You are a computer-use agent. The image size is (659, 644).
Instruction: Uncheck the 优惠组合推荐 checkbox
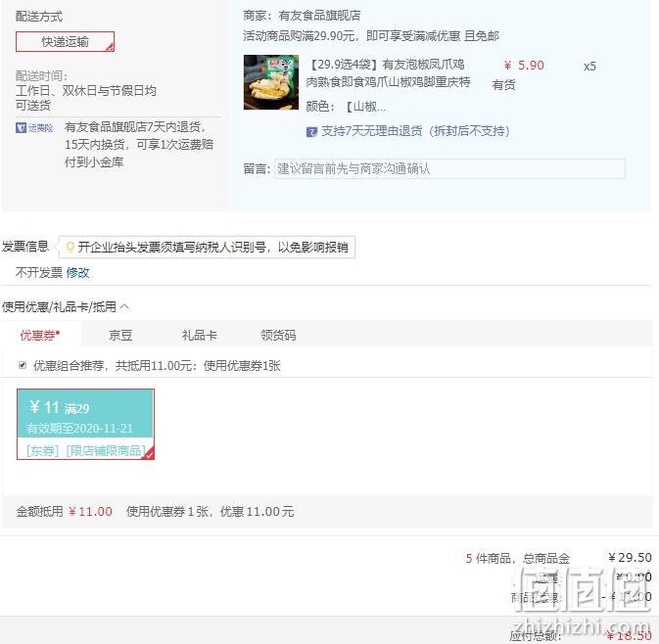(x=23, y=365)
